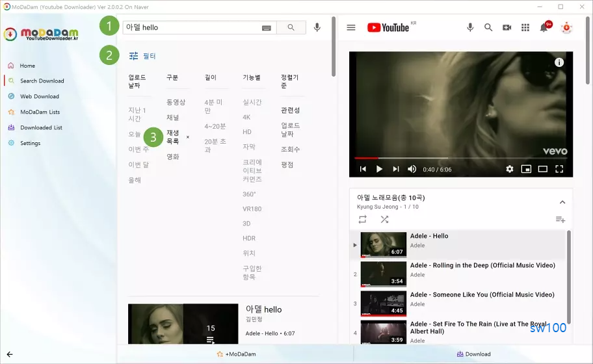Click the 아델 노래모음(총 10곡) playlist title
Screen dimensions: 593x364
(x=391, y=198)
